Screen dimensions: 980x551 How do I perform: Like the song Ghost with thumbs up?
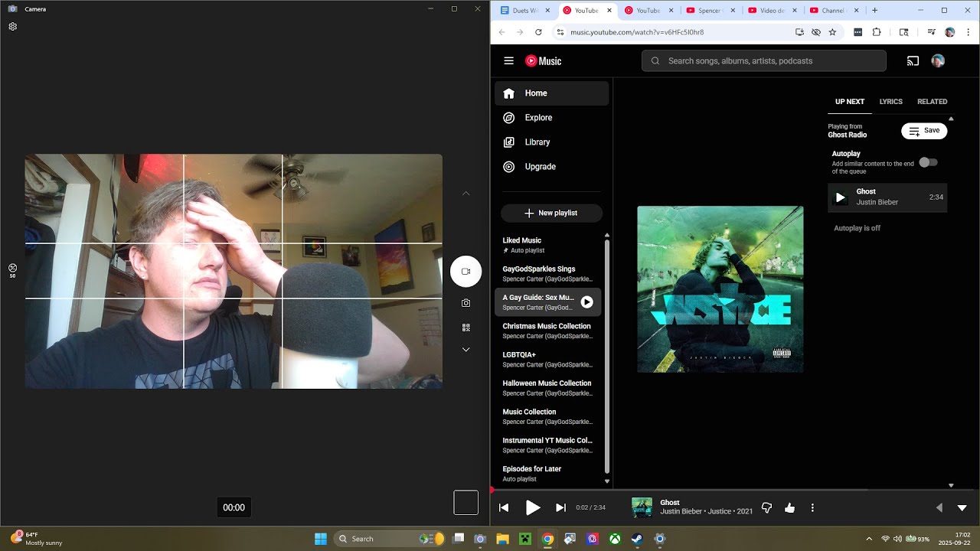(789, 507)
